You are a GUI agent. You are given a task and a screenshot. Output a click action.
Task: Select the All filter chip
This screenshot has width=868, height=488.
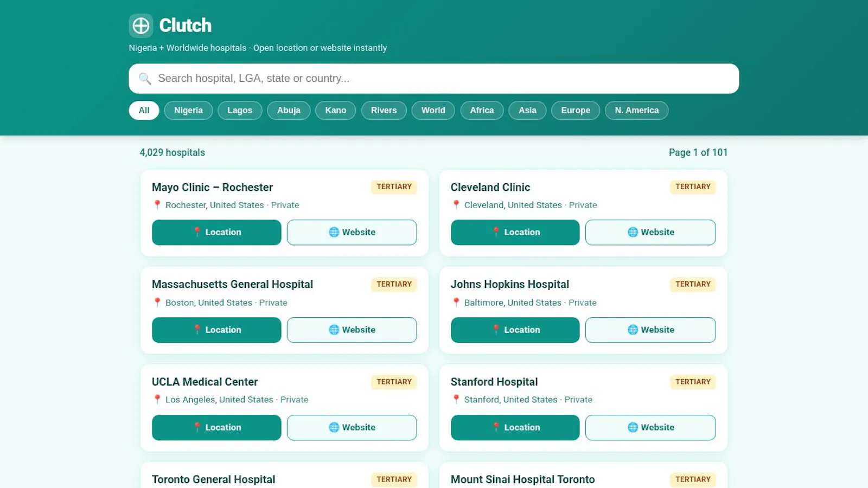point(144,110)
